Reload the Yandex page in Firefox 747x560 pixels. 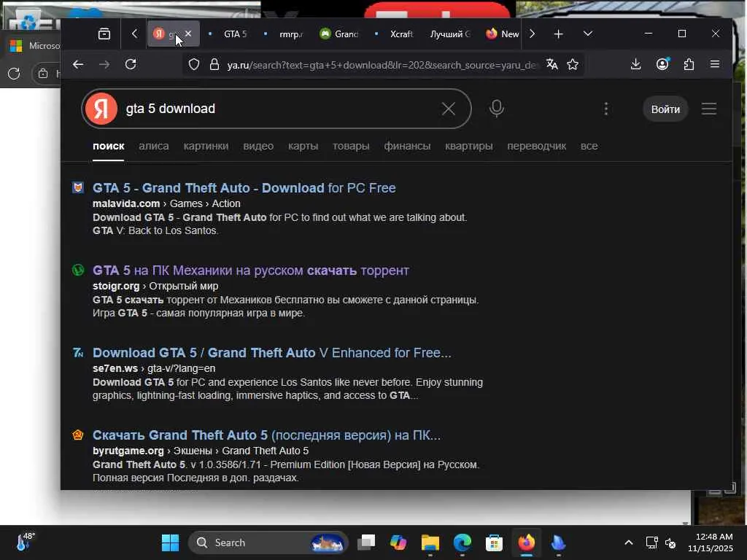tap(131, 64)
